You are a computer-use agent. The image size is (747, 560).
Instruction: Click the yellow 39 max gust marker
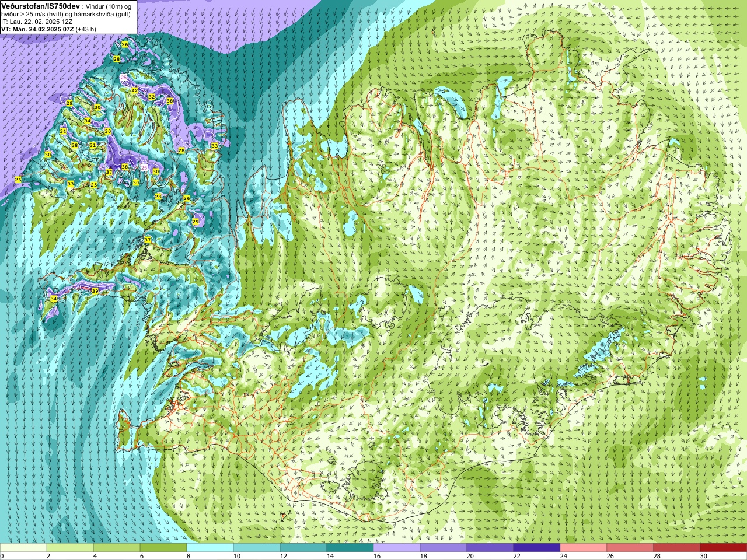coord(95,291)
